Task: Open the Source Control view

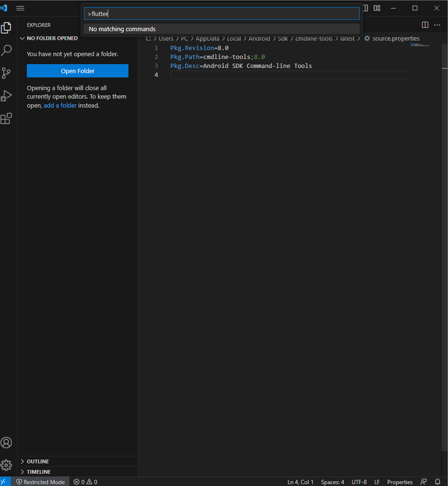Action: click(x=6, y=73)
